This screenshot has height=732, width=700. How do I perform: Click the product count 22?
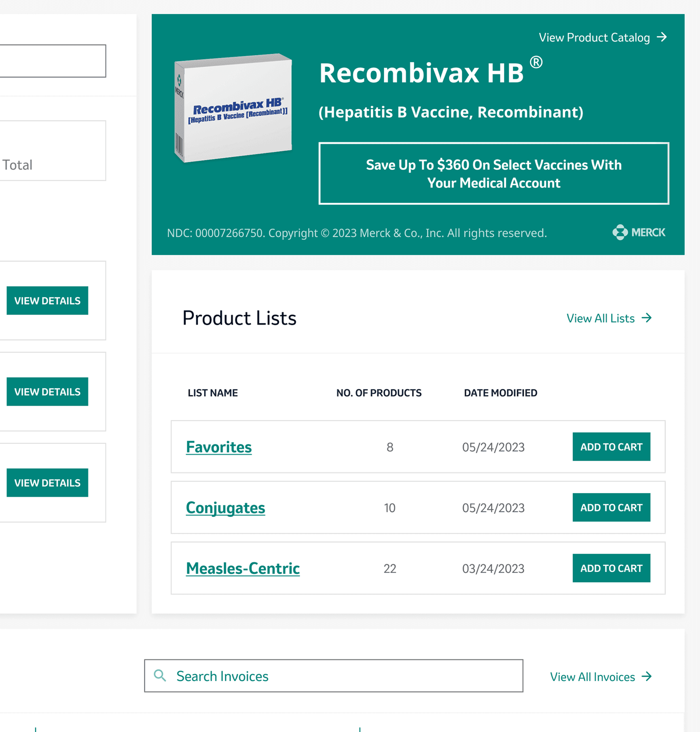[x=390, y=569]
